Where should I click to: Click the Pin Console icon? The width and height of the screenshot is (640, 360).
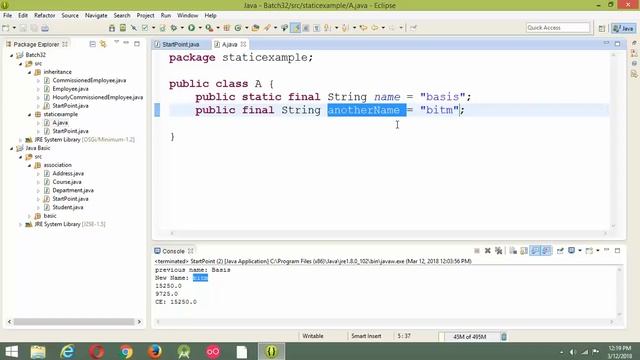point(560,251)
